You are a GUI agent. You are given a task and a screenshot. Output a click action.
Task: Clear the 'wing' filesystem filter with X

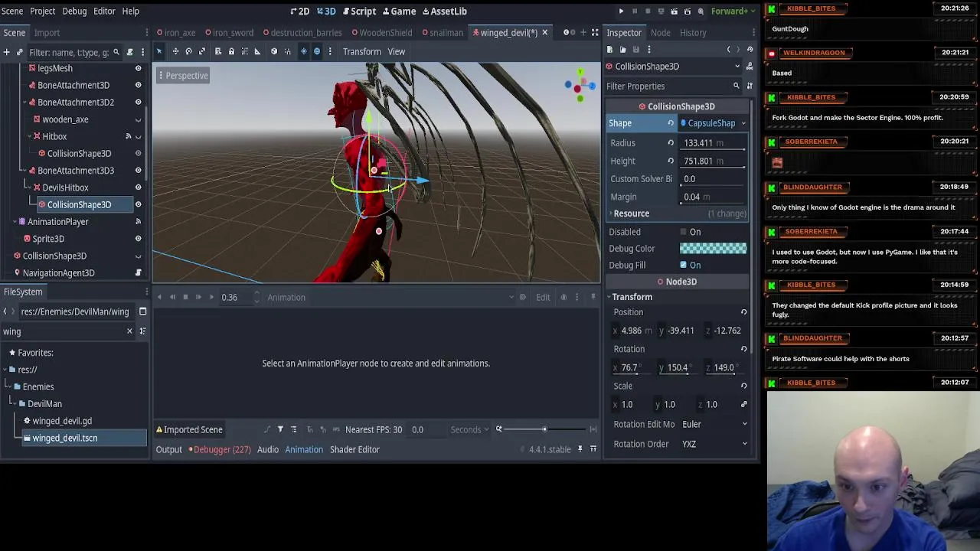[x=129, y=331]
